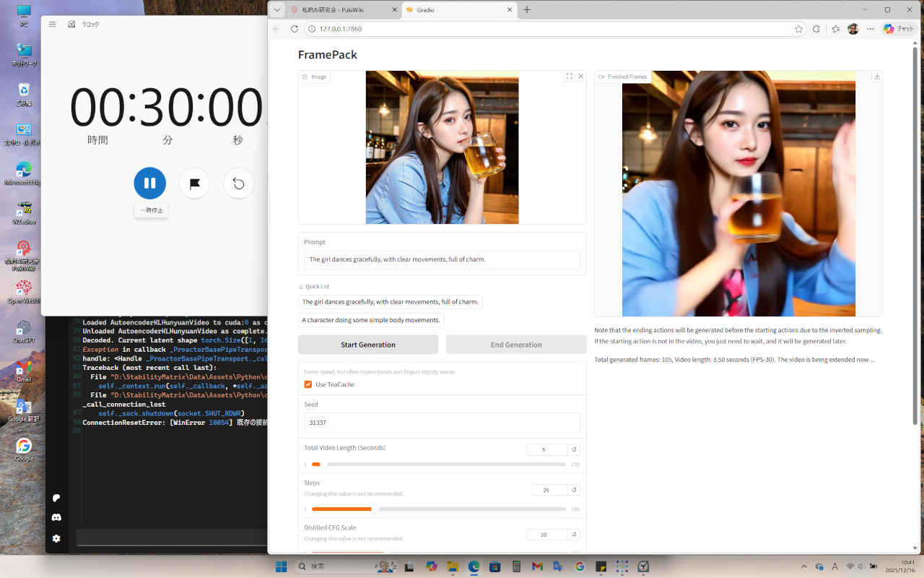Open the browser tab list dropdown

tap(277, 10)
